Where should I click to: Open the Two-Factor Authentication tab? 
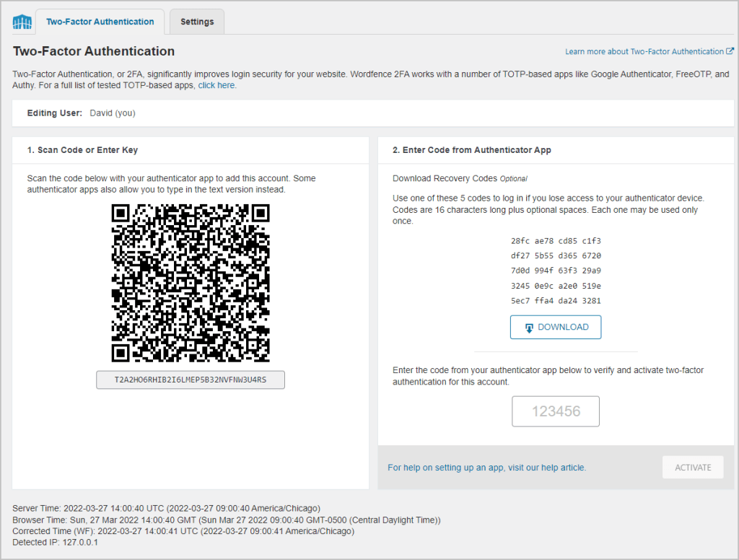(100, 22)
